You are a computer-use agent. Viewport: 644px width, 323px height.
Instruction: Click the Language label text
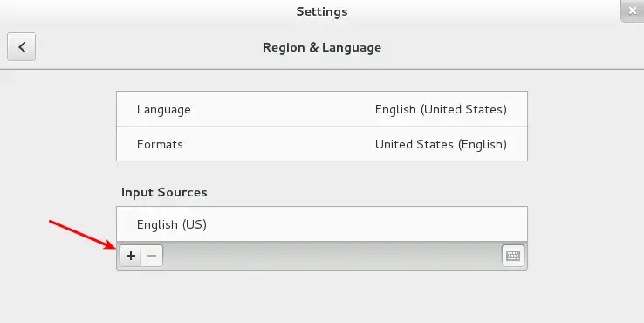[163, 110]
